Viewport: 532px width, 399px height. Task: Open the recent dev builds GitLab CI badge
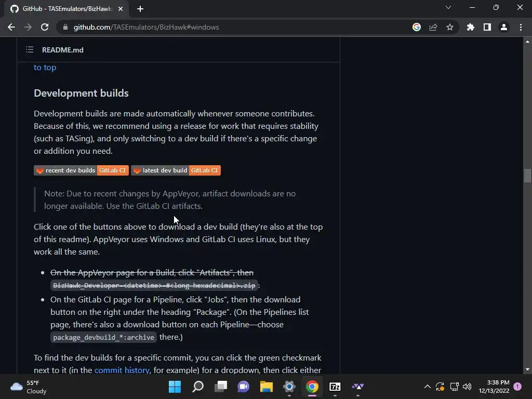click(81, 170)
